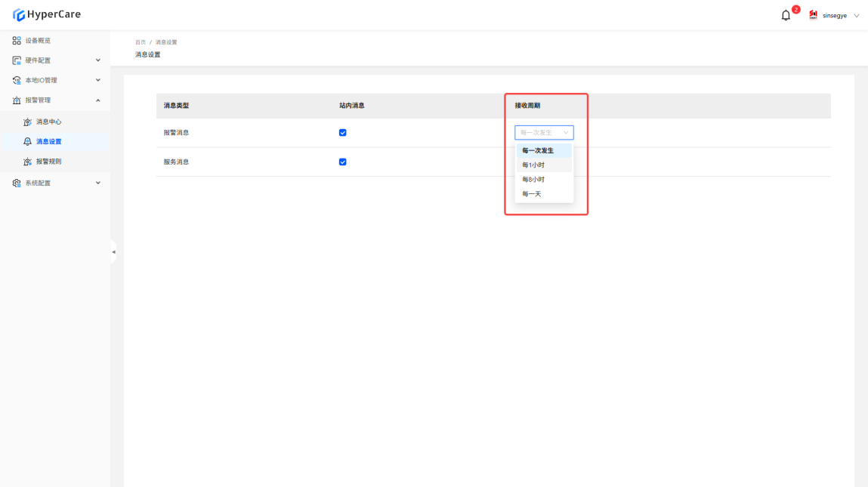Expand the 本地IO管理 menu chevron

coord(98,80)
